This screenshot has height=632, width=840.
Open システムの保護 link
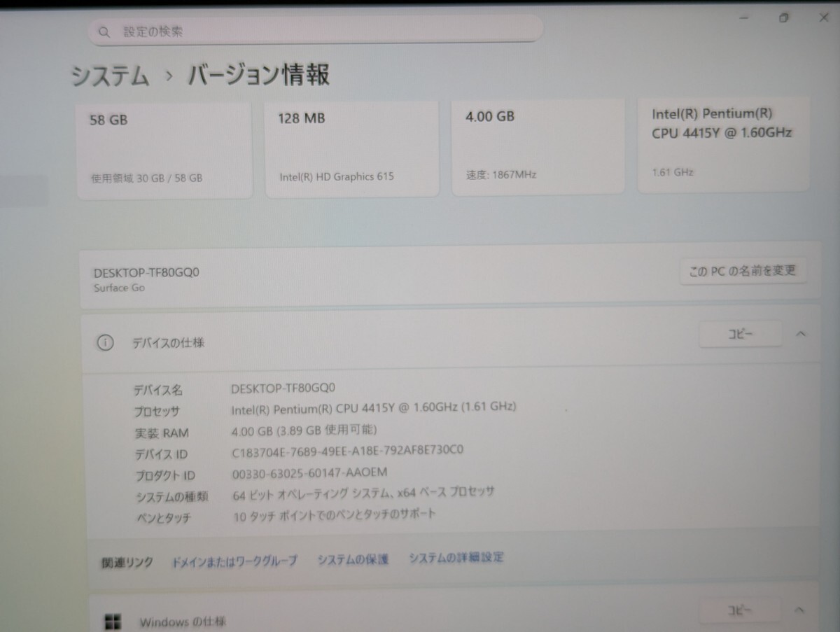(x=353, y=559)
